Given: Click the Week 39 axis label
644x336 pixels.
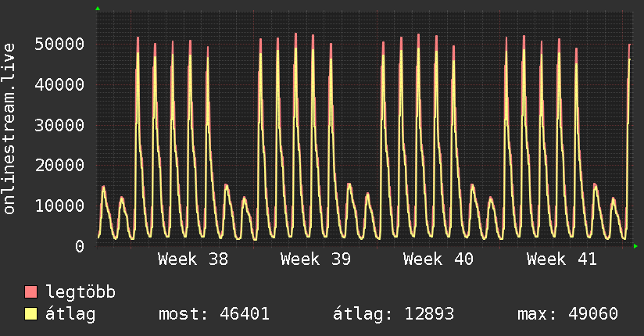Looking at the screenshot, I should pyautogui.click(x=316, y=259).
